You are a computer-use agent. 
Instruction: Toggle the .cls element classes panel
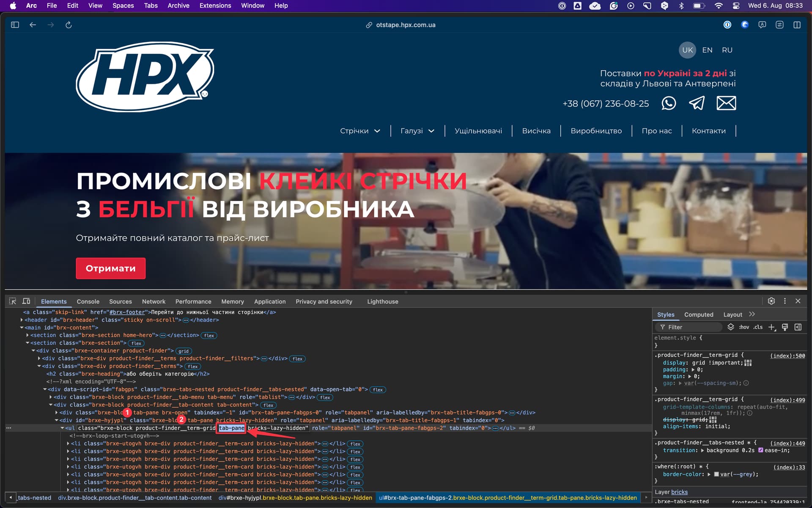coord(758,327)
